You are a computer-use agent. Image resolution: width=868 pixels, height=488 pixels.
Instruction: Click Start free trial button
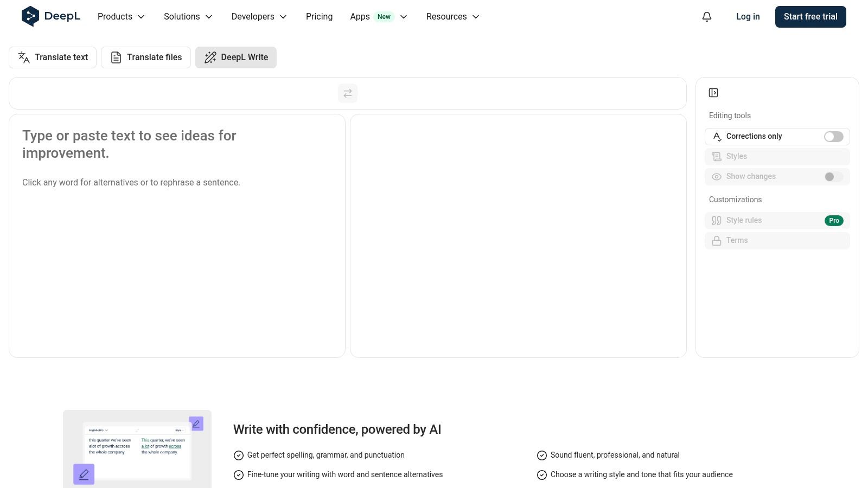coord(810,17)
